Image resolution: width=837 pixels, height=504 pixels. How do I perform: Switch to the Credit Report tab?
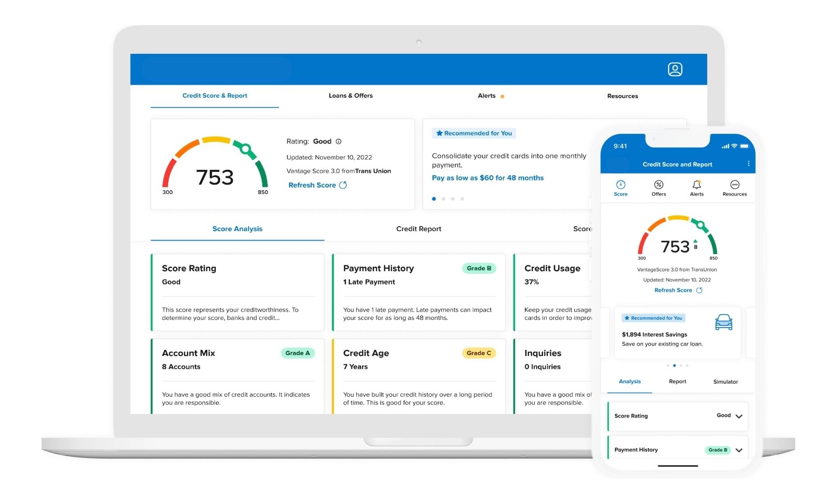click(418, 229)
